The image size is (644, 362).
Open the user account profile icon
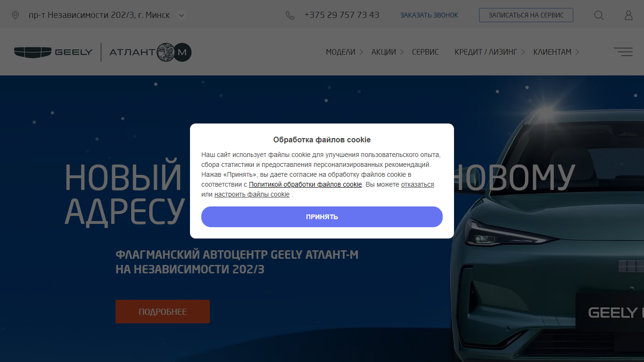(628, 15)
